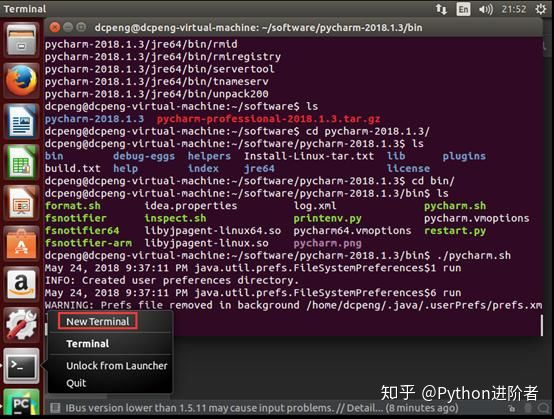Maximize the terminal window
Screen dimensions: 554x419
click(x=81, y=27)
